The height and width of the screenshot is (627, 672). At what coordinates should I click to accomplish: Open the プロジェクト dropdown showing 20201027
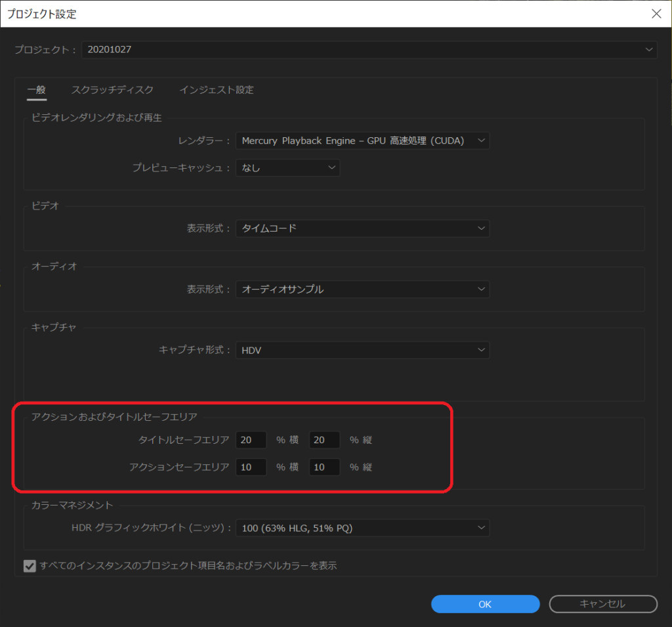pos(369,50)
